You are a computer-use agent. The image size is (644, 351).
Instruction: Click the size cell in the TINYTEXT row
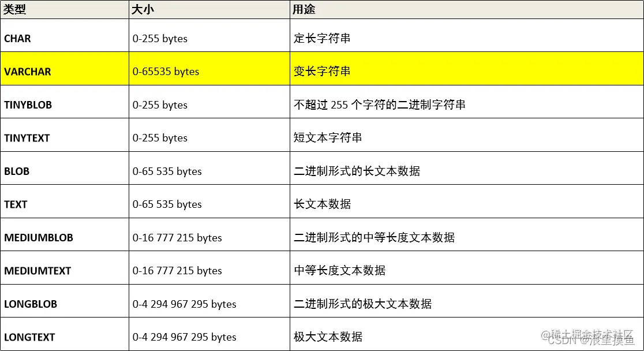(209, 135)
